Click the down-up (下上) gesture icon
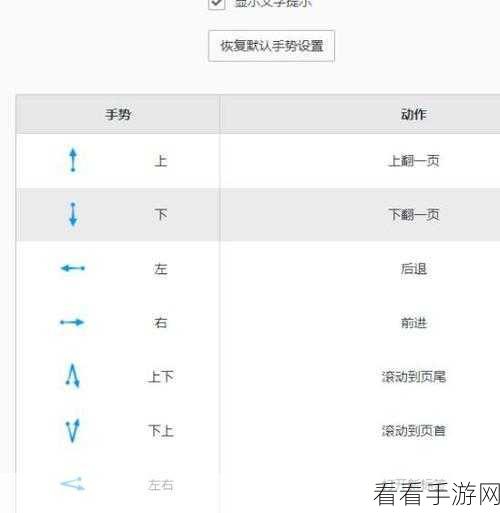500x513 pixels. (x=73, y=430)
